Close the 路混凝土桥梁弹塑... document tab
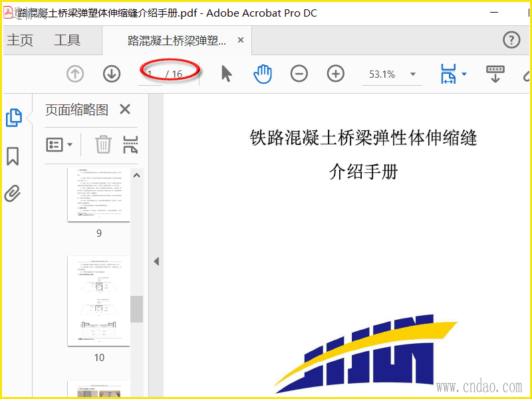 241,40
